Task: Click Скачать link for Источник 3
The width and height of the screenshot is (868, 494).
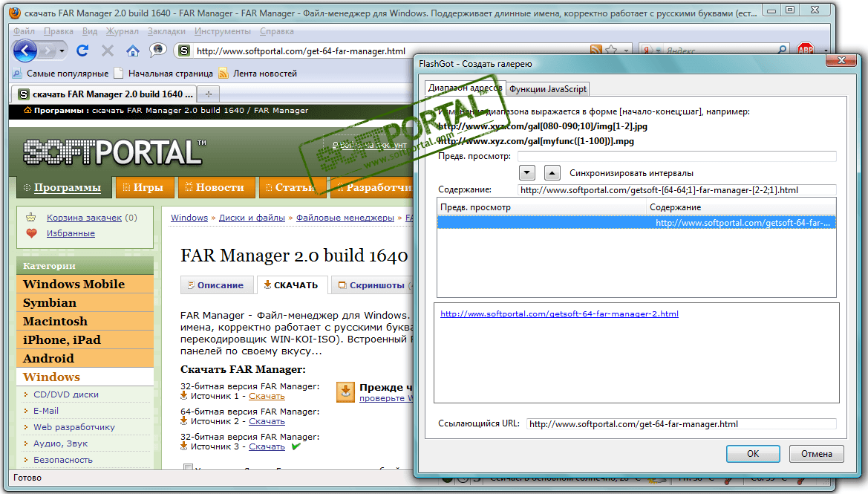Action: coord(267,446)
